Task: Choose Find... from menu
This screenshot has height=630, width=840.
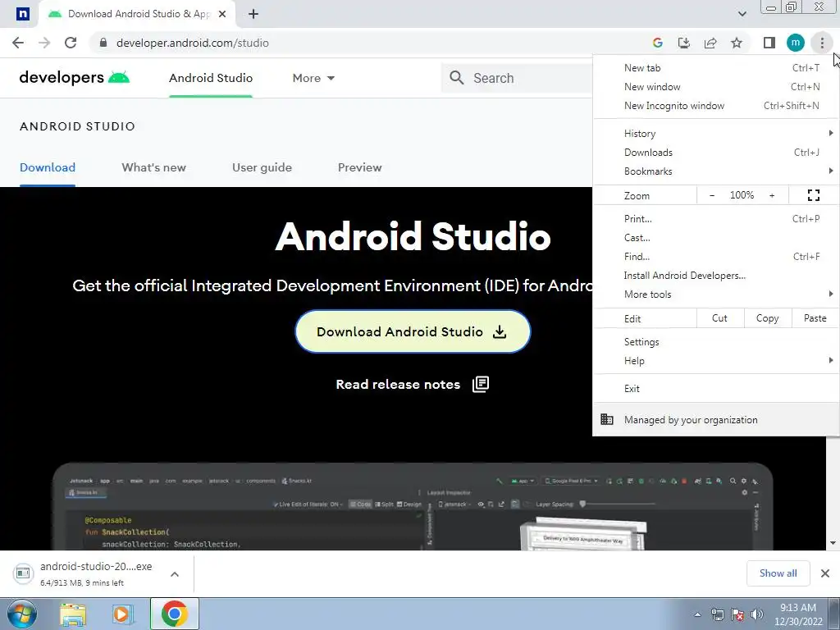Action: coord(716,256)
